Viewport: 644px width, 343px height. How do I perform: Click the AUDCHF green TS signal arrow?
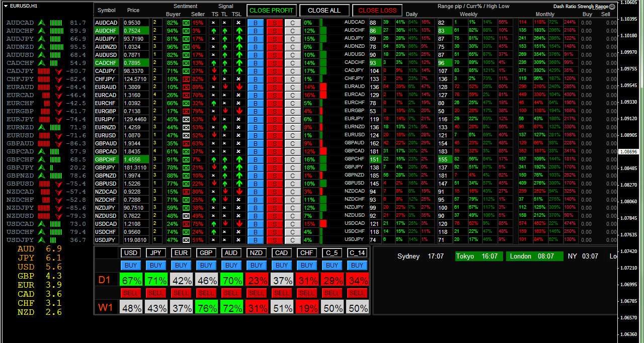214,31
